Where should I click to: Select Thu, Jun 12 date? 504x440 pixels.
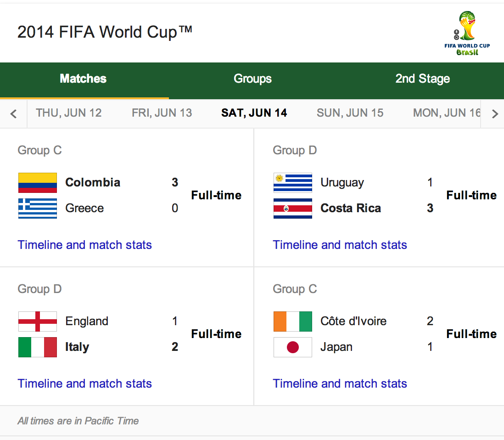point(69,113)
